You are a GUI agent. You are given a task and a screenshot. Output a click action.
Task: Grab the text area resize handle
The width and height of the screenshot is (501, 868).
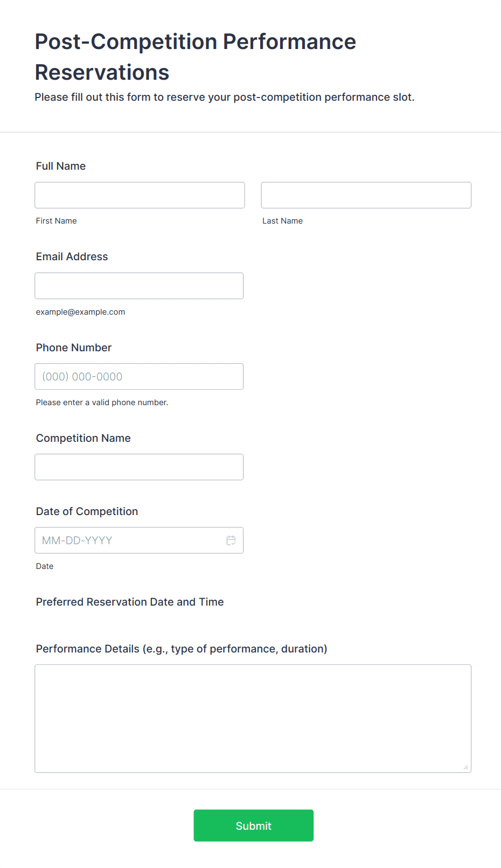(x=466, y=767)
